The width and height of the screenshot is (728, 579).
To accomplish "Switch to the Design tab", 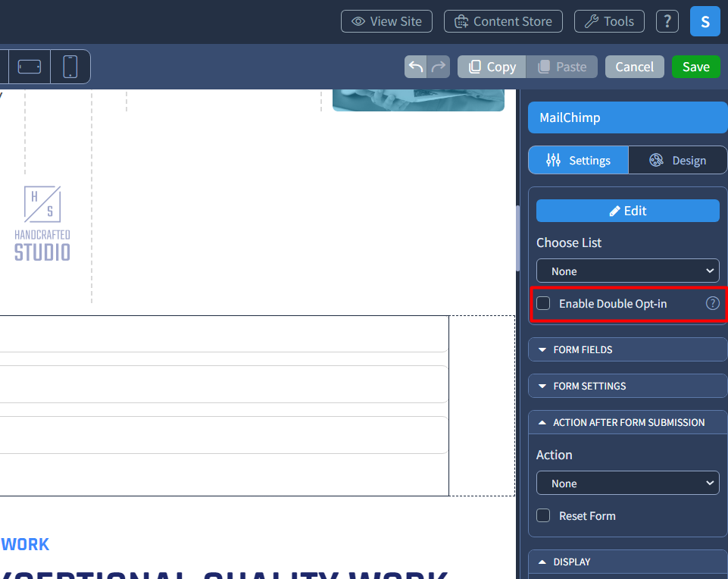I will tap(677, 160).
